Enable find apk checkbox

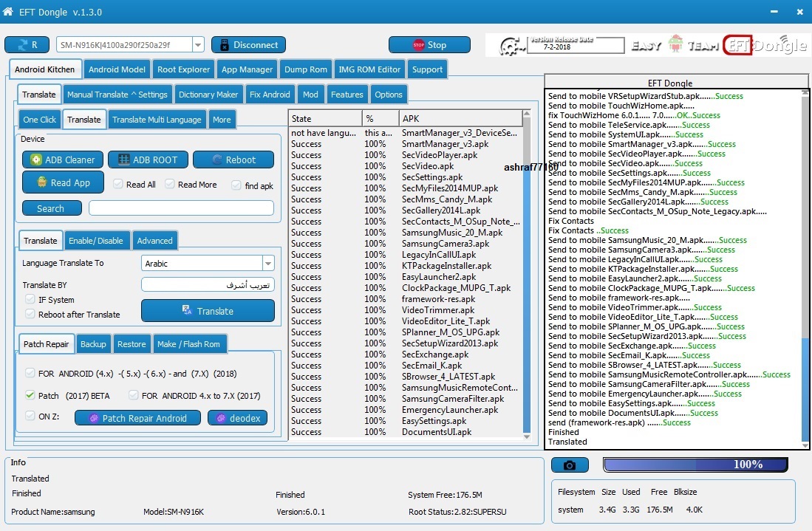[236, 185]
